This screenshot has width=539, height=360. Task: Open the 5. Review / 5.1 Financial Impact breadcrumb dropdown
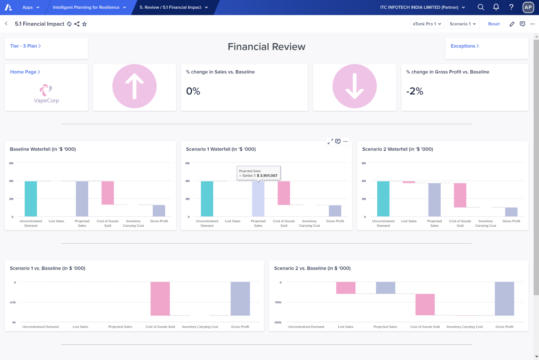(174, 7)
